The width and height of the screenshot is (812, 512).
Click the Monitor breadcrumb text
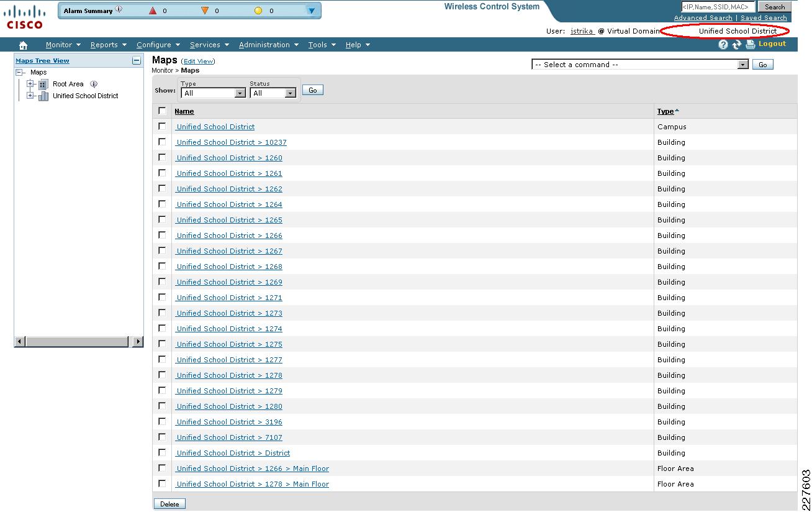(163, 71)
